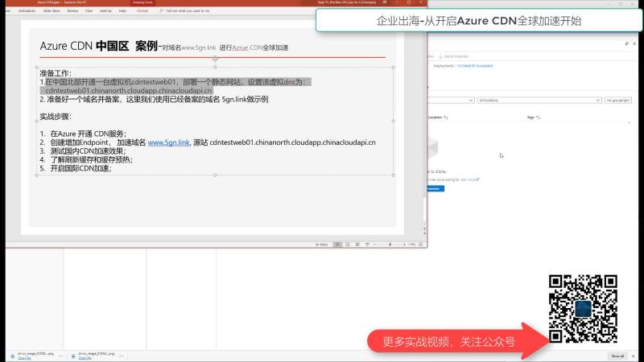The height and width of the screenshot is (362, 644).
Task: Open the first download's options menu
Action: click(x=61, y=356)
